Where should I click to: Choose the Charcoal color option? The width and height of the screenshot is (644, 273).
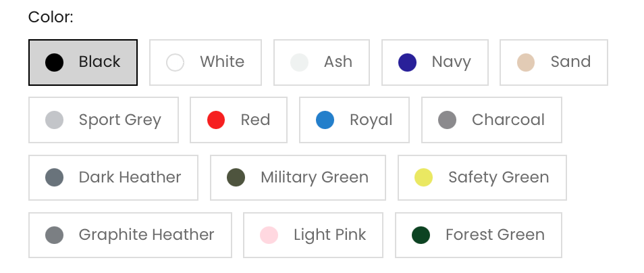coord(491,120)
